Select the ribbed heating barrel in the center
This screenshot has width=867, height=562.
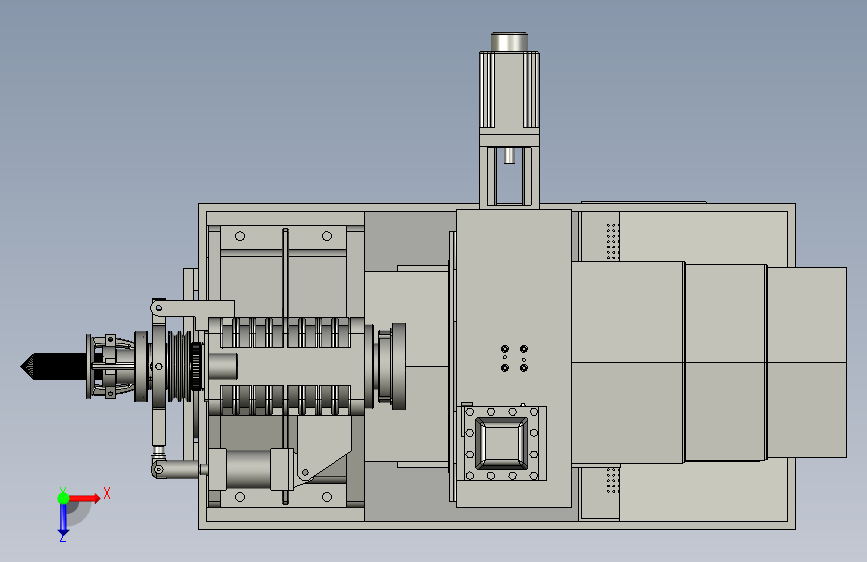click(x=286, y=366)
